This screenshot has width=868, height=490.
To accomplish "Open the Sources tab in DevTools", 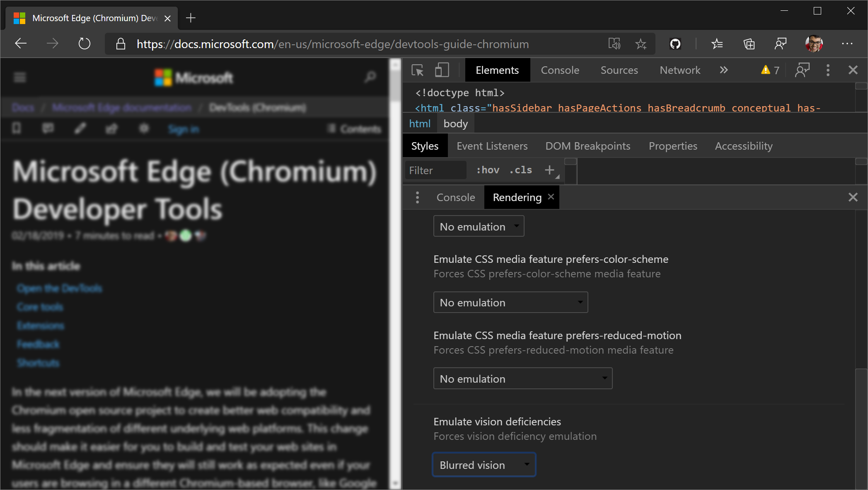I will [619, 70].
